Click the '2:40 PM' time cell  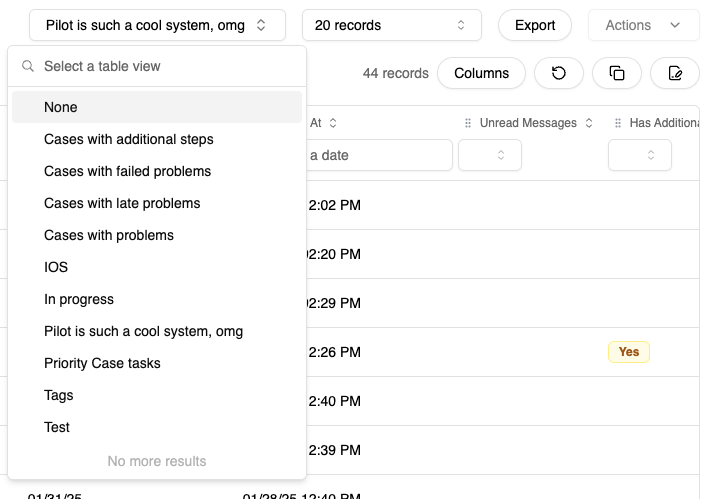coord(335,401)
